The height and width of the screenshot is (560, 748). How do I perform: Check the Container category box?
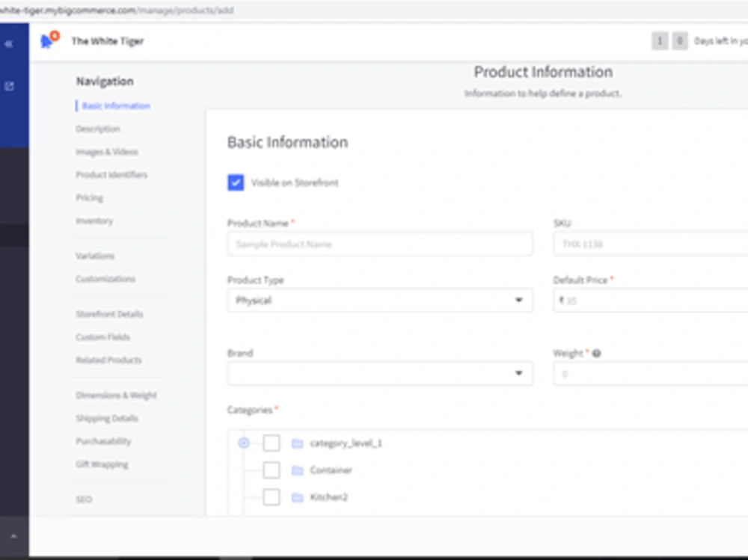coord(272,470)
